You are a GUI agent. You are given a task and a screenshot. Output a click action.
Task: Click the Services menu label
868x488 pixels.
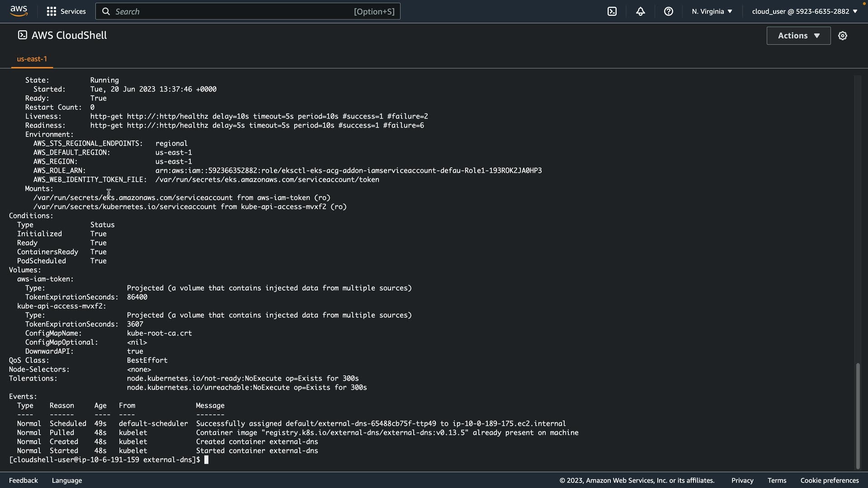(x=73, y=11)
